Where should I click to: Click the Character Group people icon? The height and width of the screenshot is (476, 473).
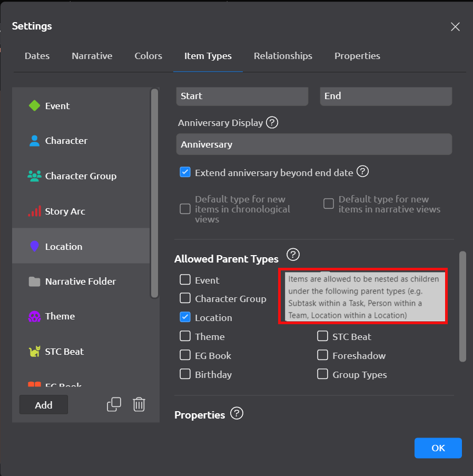(x=34, y=176)
